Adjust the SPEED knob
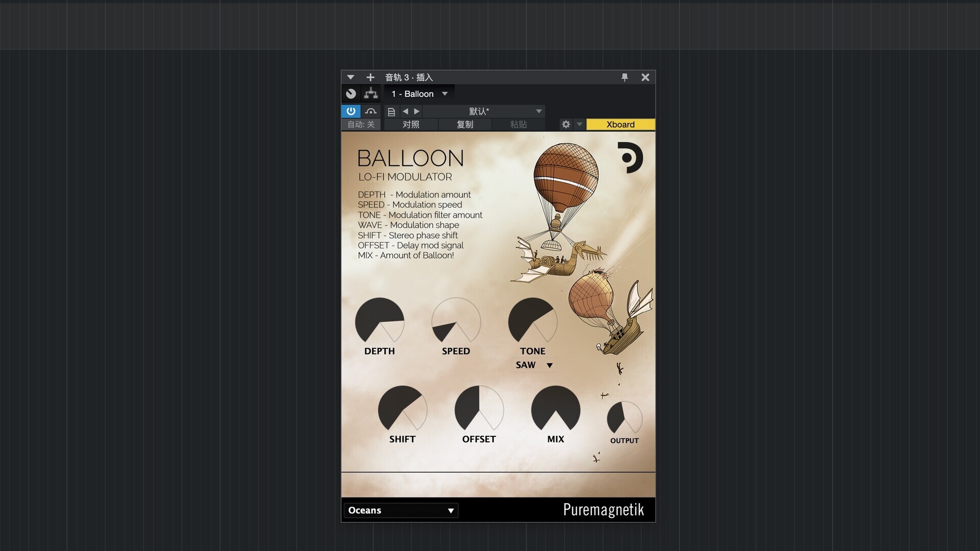The image size is (980, 551). click(x=456, y=321)
